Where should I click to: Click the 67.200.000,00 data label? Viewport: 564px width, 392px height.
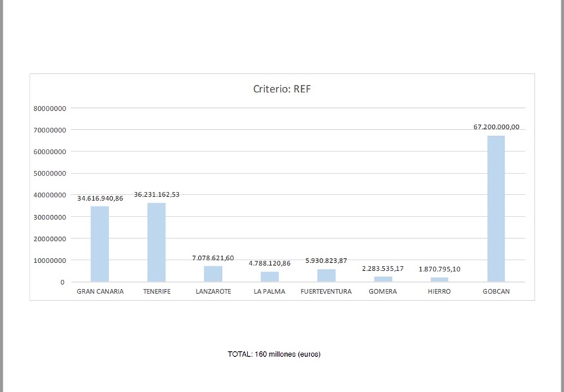pos(496,127)
